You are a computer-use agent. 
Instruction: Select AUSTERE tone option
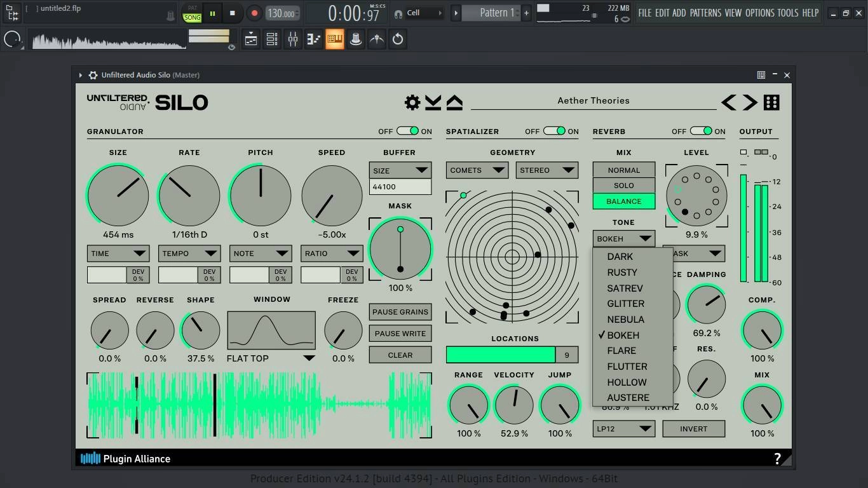[x=633, y=398]
